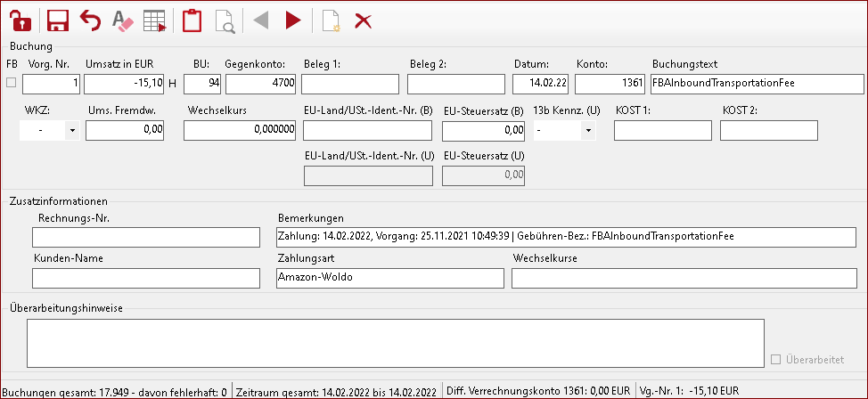The width and height of the screenshot is (868, 399).
Task: Click the clipboard icon in the toolbar
Action: click(x=192, y=21)
